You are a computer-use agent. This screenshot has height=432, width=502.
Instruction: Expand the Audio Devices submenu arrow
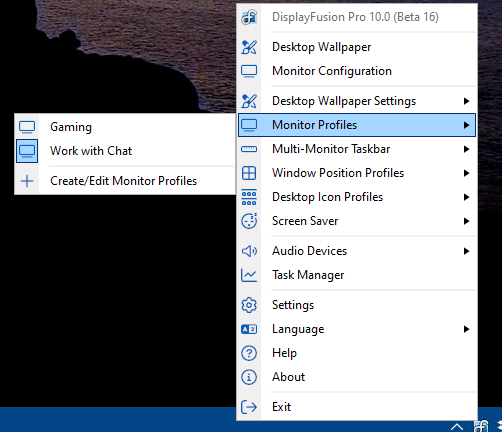pos(466,251)
